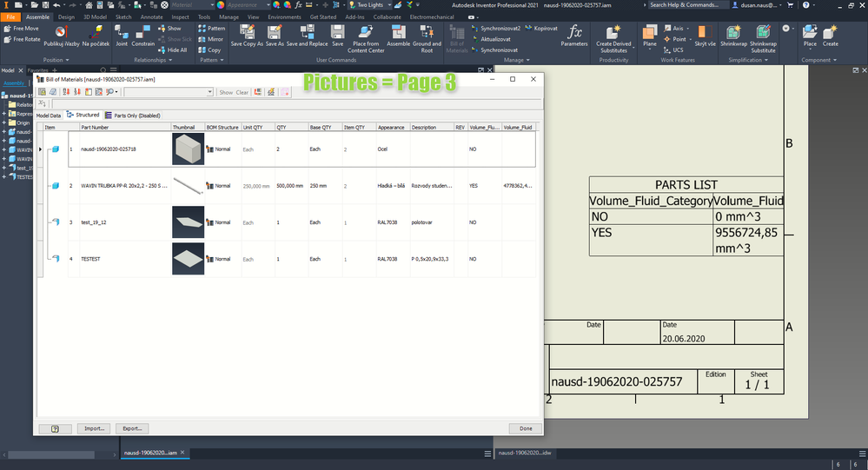
Task: Click the Na počátek command
Action: (x=96, y=36)
